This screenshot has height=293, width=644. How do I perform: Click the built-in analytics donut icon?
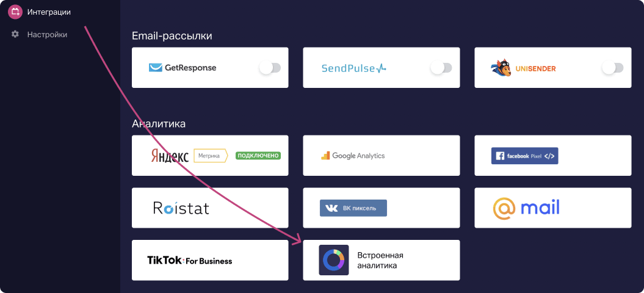click(334, 260)
